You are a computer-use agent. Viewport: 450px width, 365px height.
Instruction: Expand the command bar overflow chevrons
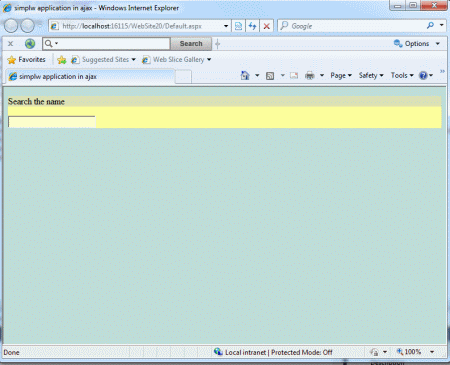tap(442, 71)
